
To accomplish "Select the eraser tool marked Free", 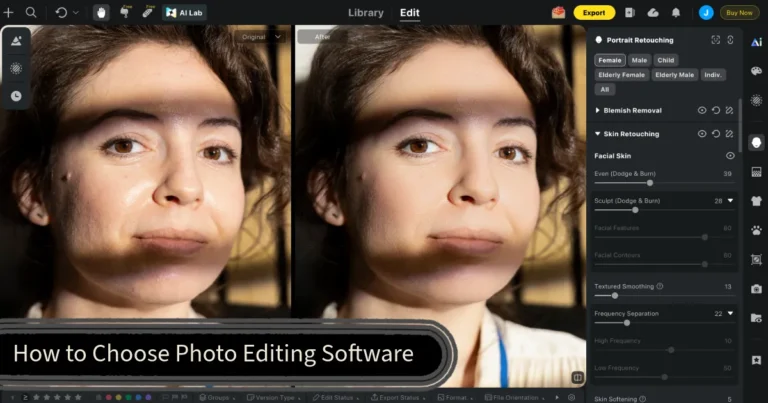I will tap(147, 12).
